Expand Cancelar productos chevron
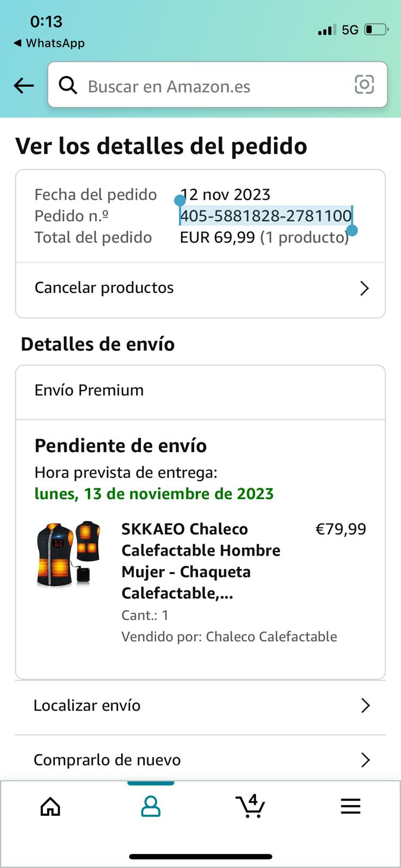401x868 pixels. tap(365, 288)
